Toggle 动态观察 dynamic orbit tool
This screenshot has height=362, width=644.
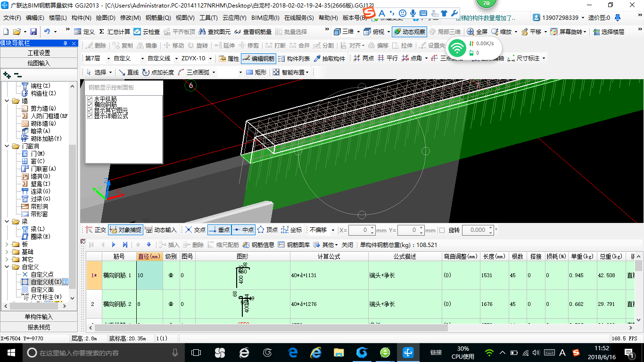tap(409, 32)
